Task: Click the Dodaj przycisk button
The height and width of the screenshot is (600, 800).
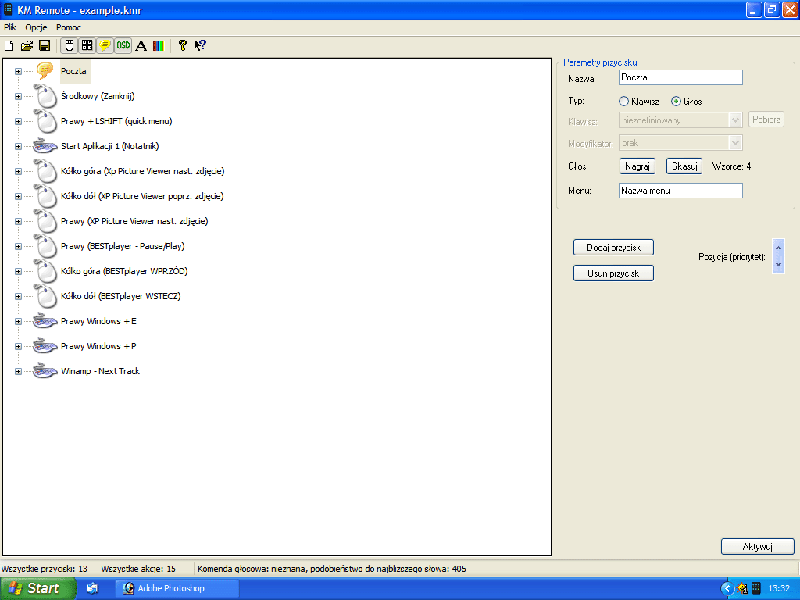Action: pyautogui.click(x=613, y=247)
